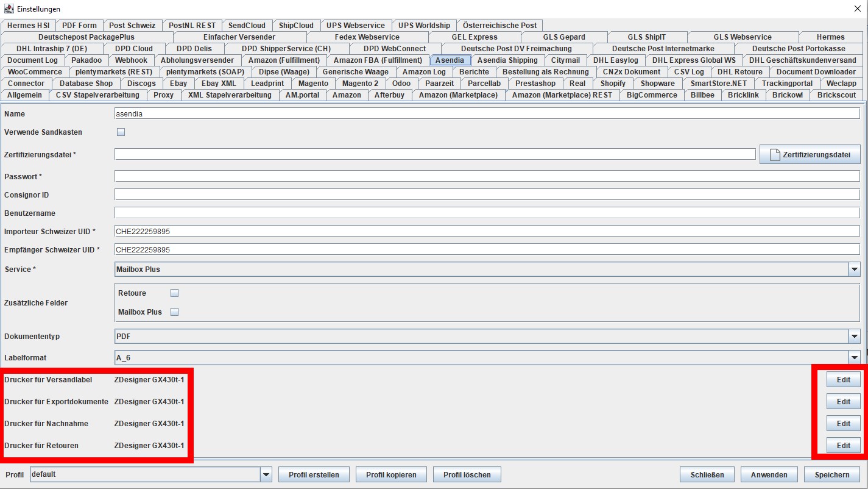Tick the Mailbox Plus checkbox
868x489 pixels.
(x=174, y=312)
